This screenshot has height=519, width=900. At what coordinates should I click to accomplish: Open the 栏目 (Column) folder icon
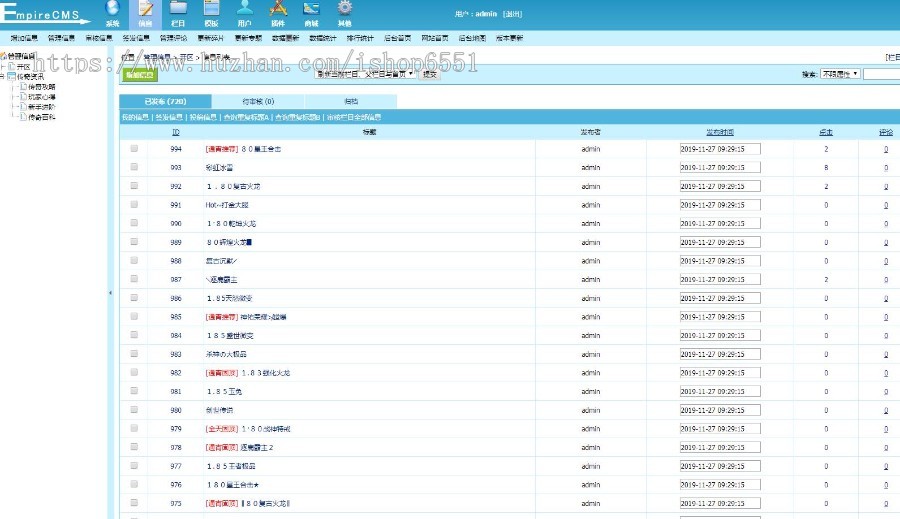[x=179, y=8]
